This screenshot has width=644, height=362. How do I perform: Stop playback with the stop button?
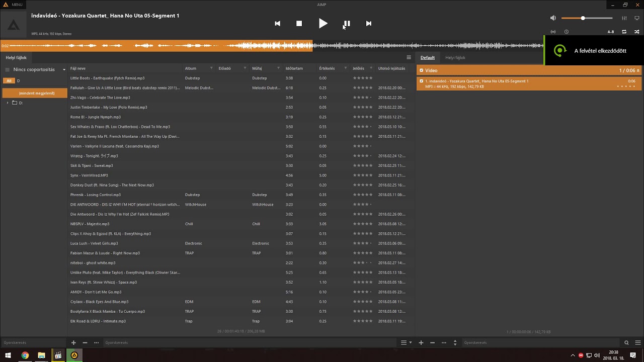tap(299, 24)
